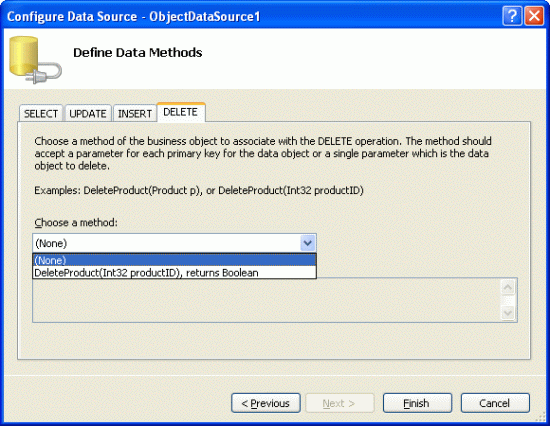
Task: Select the (None) option in the list
Action: [x=174, y=260]
